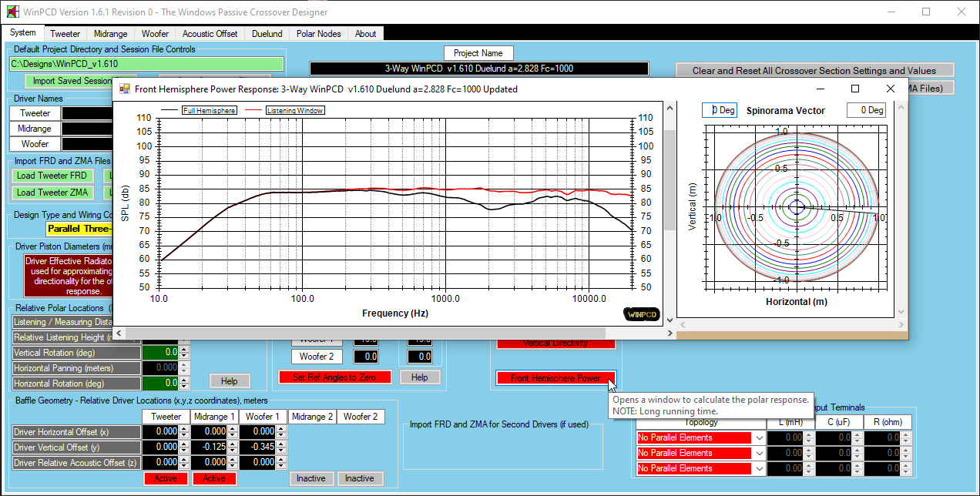This screenshot has width=980, height=496.
Task: Open the About tab
Action: (x=366, y=34)
